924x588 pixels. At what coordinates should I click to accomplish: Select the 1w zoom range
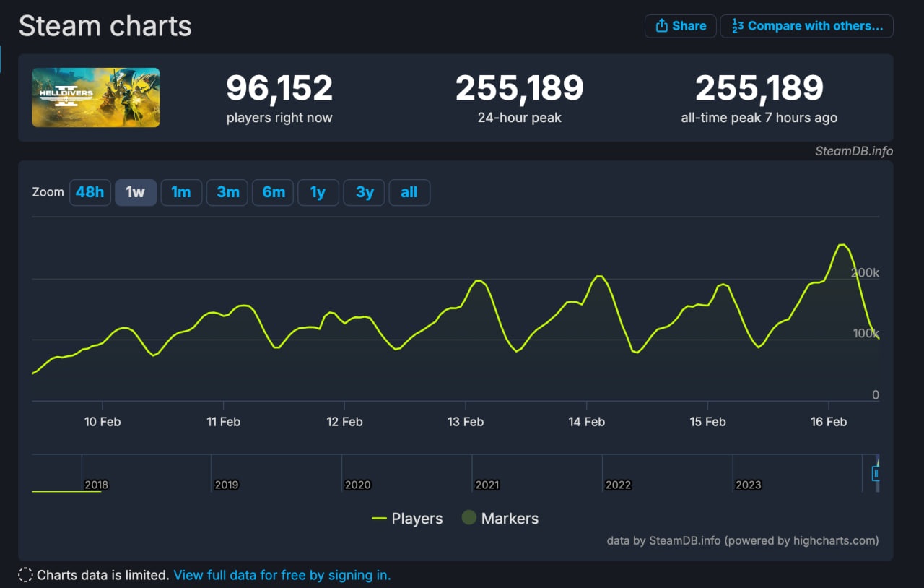135,192
